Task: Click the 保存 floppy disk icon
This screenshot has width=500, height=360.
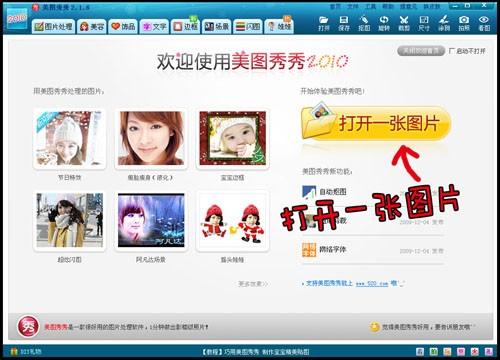Action: coord(344,20)
